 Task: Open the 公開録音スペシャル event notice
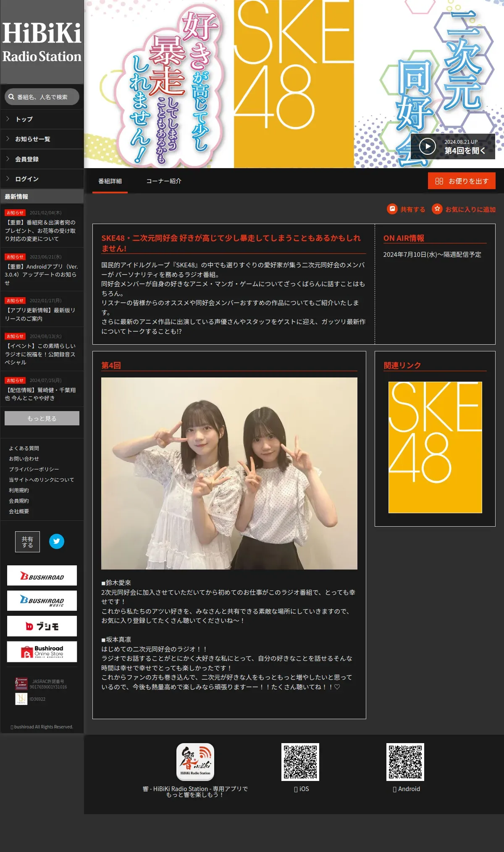(x=42, y=349)
